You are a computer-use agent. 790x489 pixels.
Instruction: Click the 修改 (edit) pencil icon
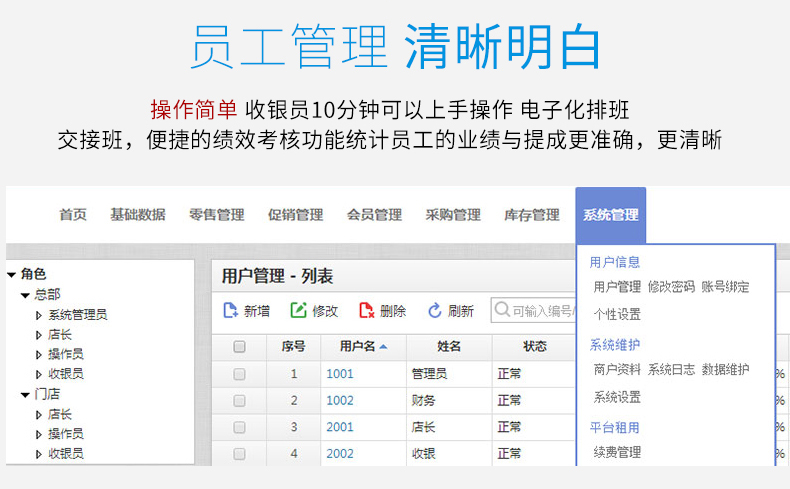[x=298, y=311]
